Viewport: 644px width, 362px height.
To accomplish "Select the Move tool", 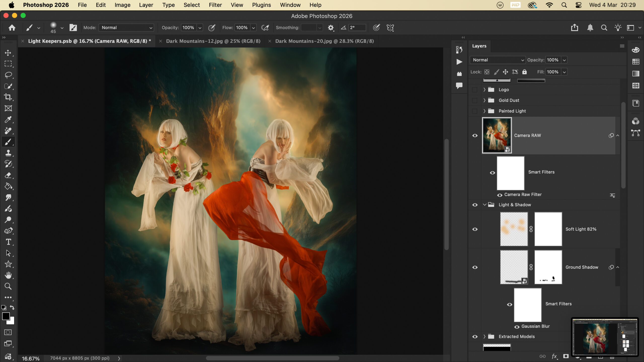I will pyautogui.click(x=8, y=53).
